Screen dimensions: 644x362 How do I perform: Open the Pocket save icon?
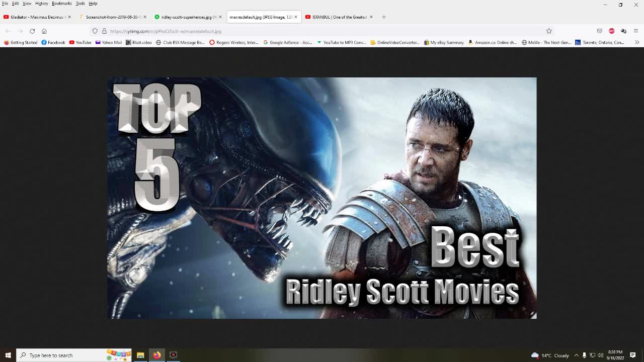click(600, 31)
